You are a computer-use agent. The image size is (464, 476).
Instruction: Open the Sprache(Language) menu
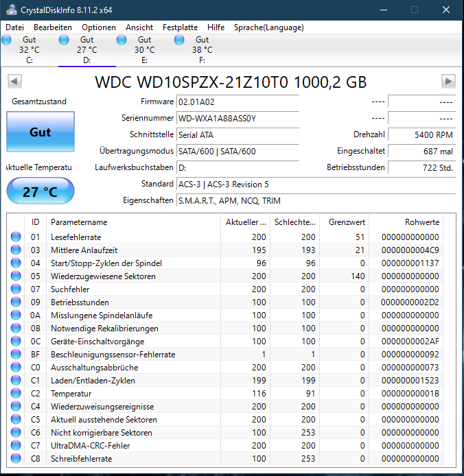tap(268, 27)
